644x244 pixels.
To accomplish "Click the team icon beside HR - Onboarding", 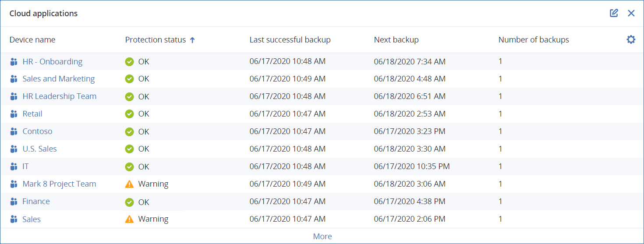I will tap(14, 62).
